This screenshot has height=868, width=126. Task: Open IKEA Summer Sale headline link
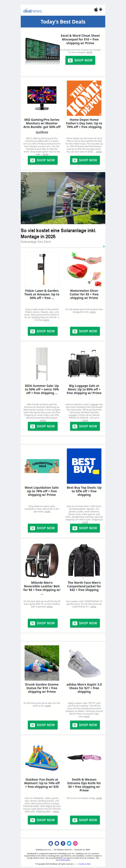(x=42, y=389)
